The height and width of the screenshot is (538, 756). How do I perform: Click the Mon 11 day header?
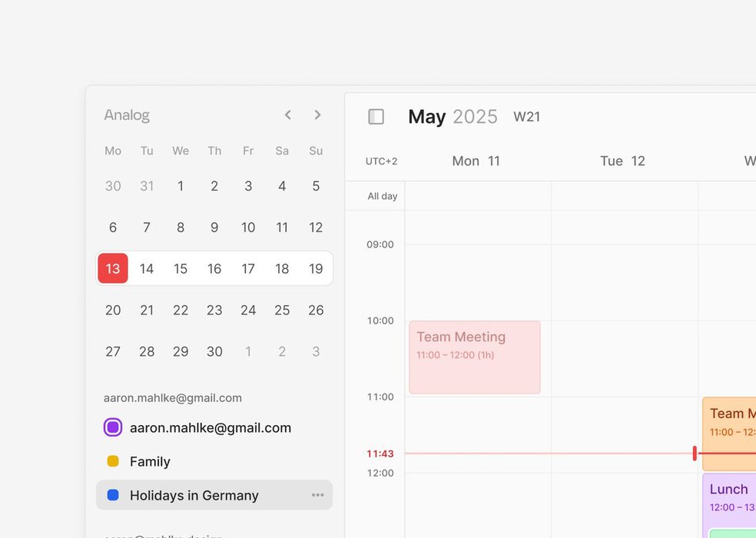tap(476, 161)
